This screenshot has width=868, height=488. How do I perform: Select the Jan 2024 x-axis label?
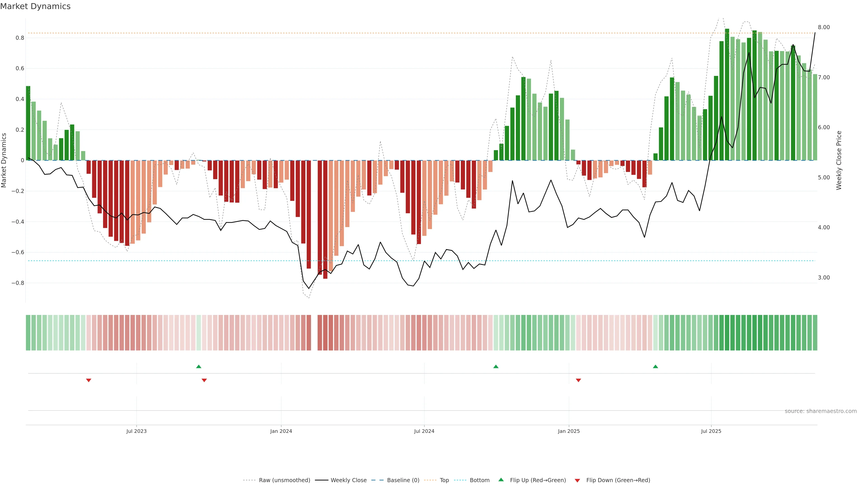pos(281,431)
